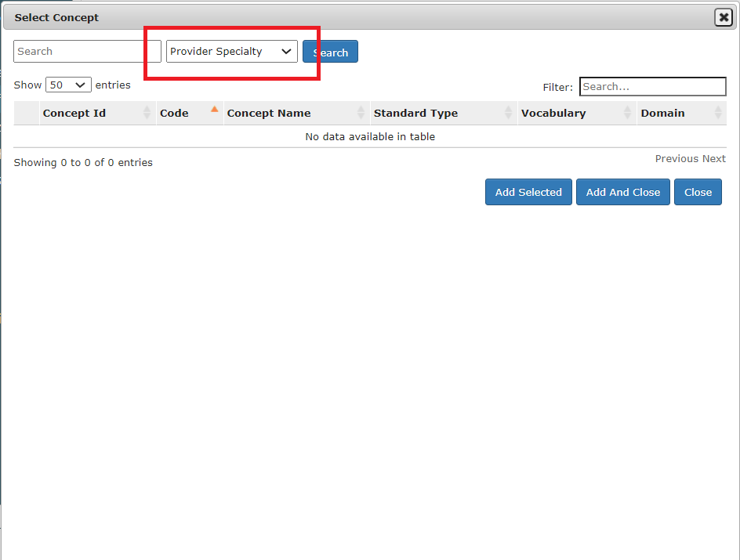Click the Add And Close button

click(623, 192)
